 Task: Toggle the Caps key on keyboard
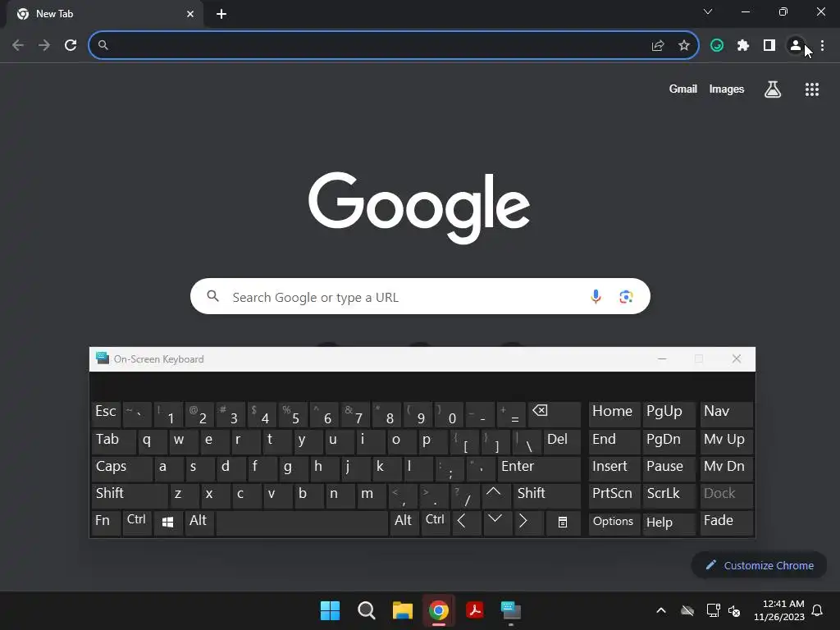pyautogui.click(x=122, y=468)
